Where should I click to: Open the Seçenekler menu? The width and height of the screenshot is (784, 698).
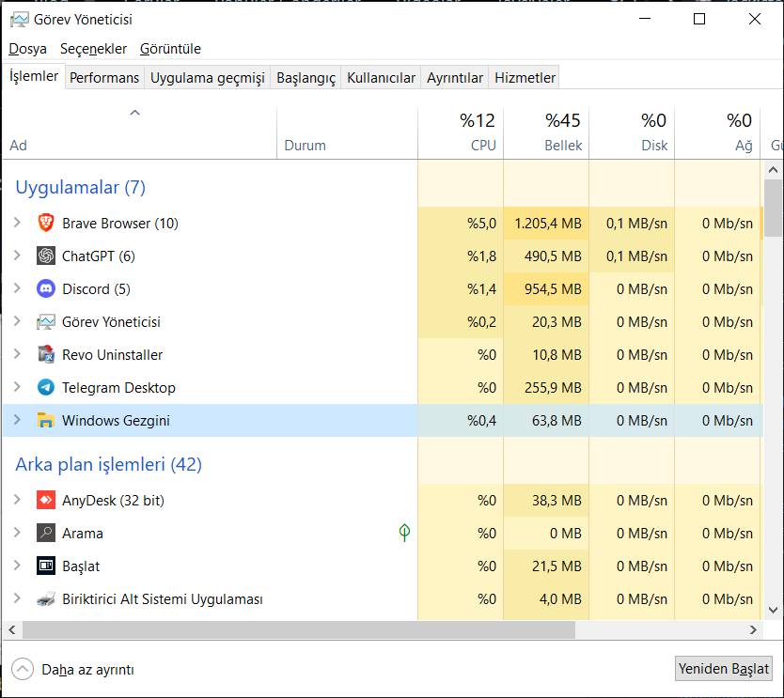point(93,49)
